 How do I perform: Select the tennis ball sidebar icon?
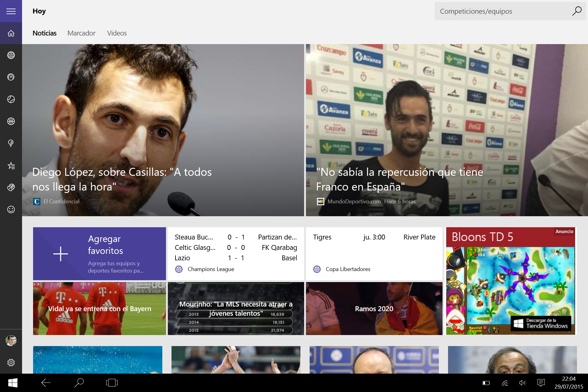(11, 99)
